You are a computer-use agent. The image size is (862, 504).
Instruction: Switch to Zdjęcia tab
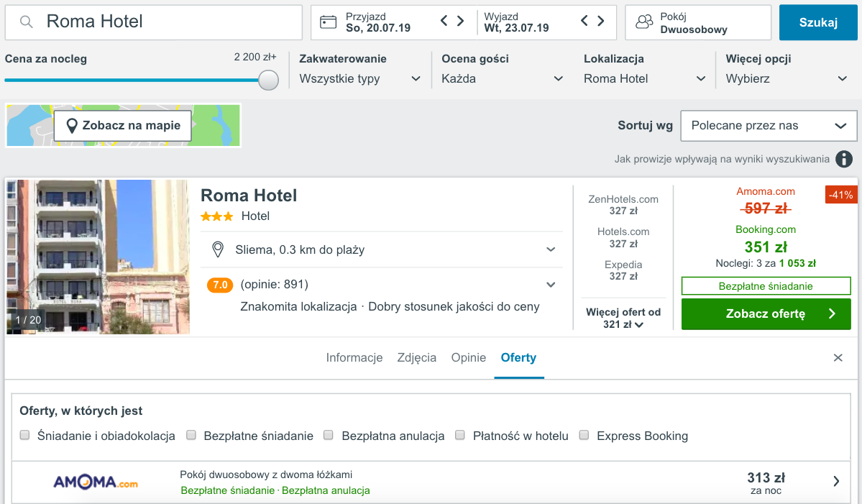click(417, 358)
